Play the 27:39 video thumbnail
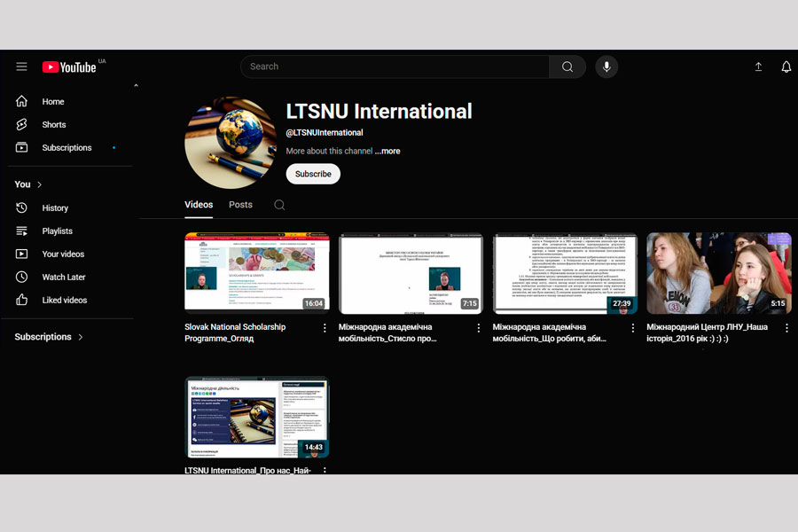This screenshot has width=798, height=532. click(565, 273)
